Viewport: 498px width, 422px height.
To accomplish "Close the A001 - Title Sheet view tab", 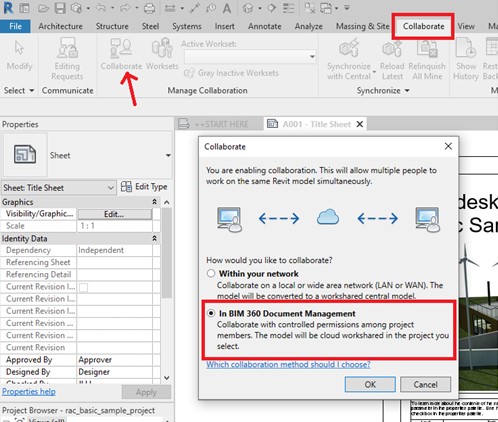I will 360,124.
